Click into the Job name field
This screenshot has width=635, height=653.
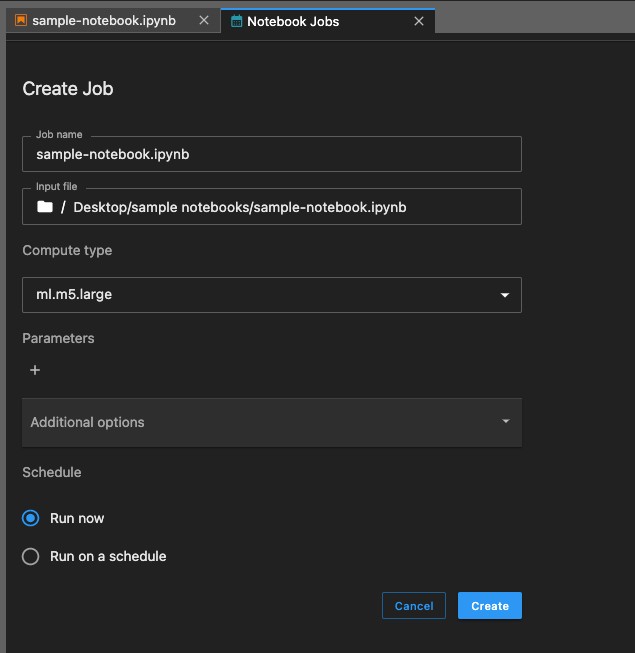pos(272,154)
